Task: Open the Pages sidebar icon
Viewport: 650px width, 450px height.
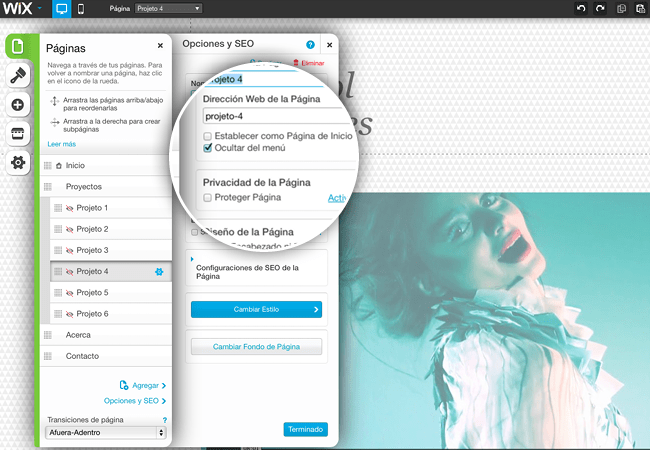Action: (17, 46)
